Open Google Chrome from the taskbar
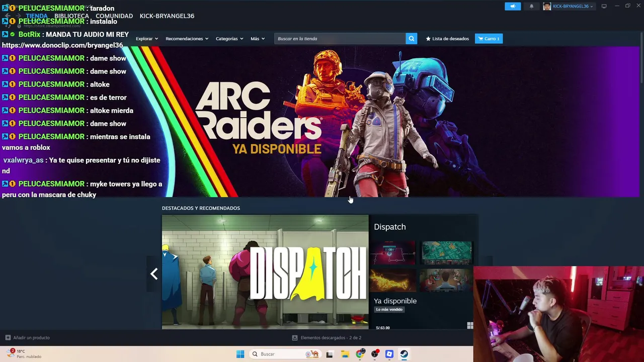644x362 pixels. point(360,354)
